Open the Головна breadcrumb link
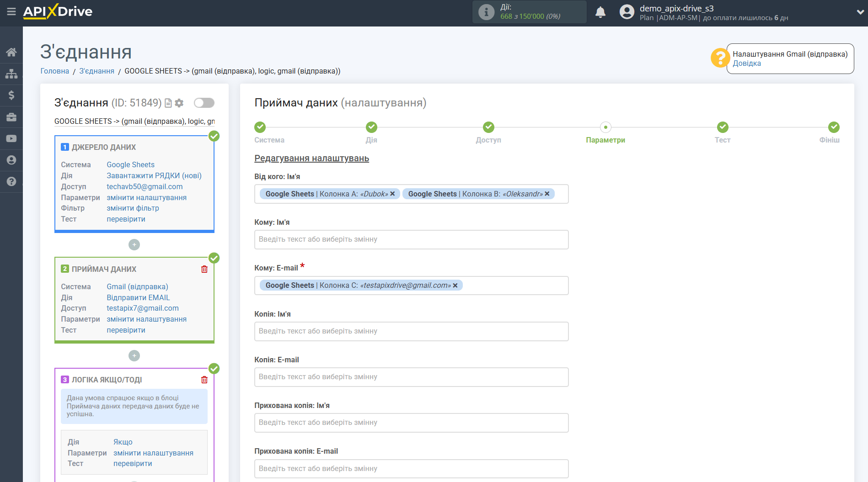 (55, 71)
